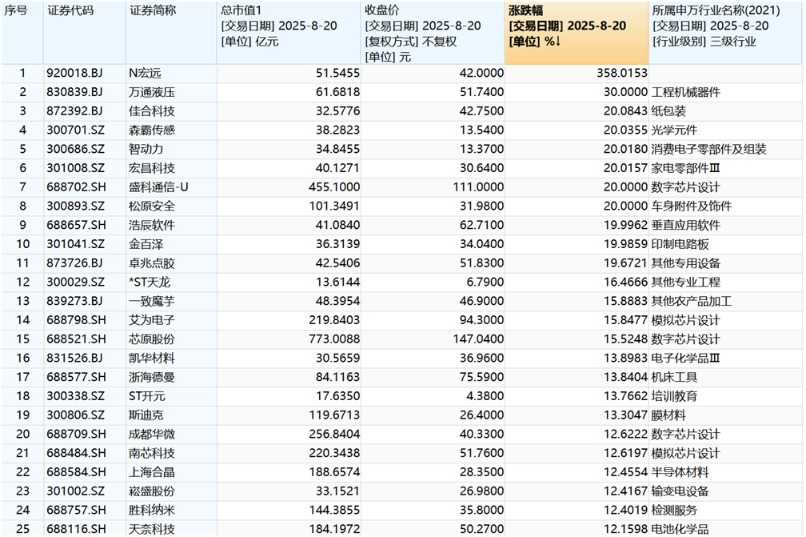Select the stock name 成都华微
The height and width of the screenshot is (537, 806).
tap(152, 434)
